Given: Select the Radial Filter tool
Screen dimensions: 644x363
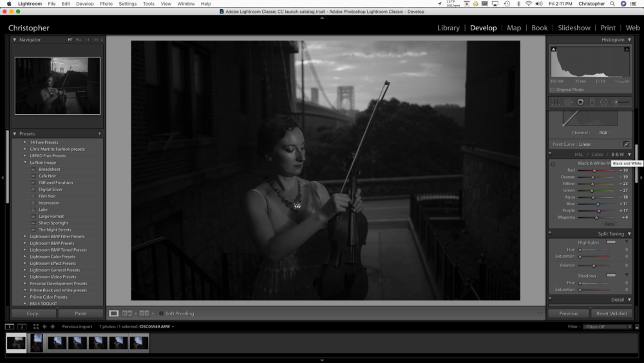Looking at the screenshot, I should [x=604, y=102].
